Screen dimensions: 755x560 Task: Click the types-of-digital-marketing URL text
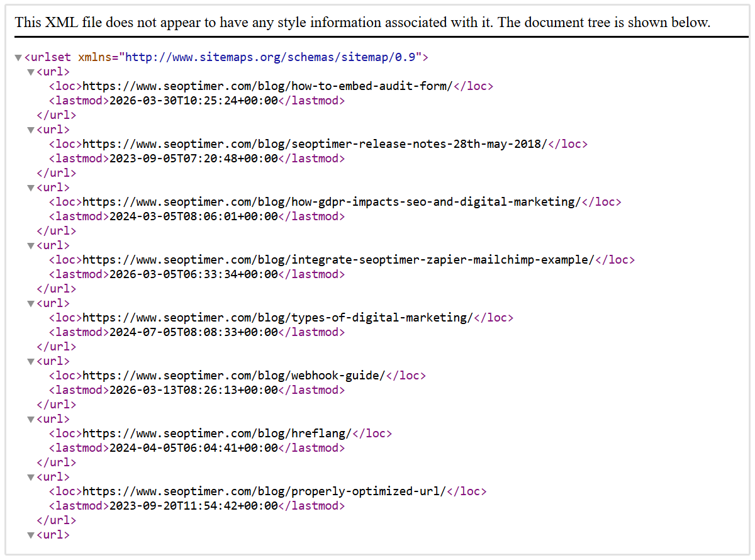(277, 318)
